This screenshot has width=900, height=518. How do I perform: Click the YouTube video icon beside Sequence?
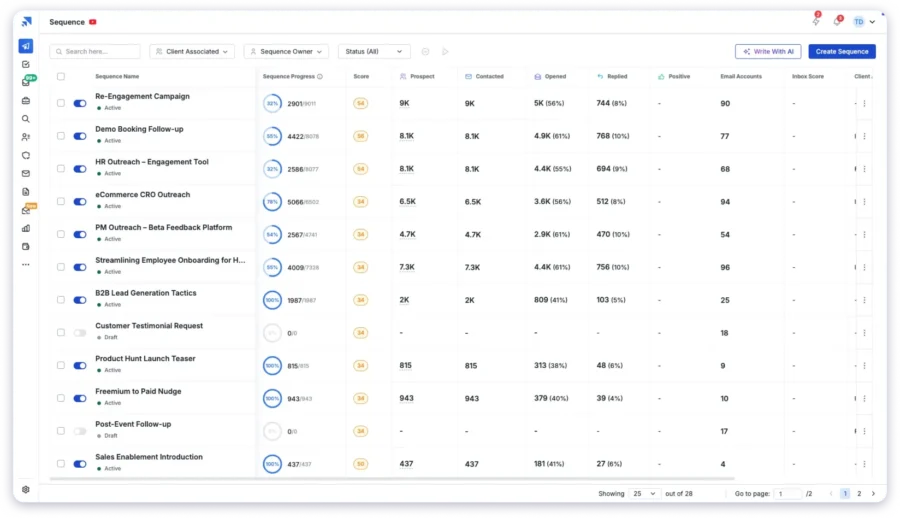tap(93, 22)
